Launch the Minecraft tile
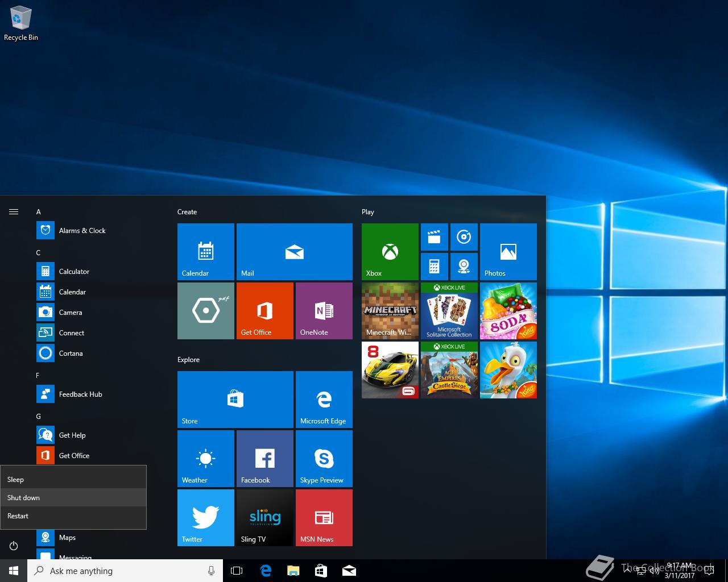The width and height of the screenshot is (728, 582). (x=390, y=311)
